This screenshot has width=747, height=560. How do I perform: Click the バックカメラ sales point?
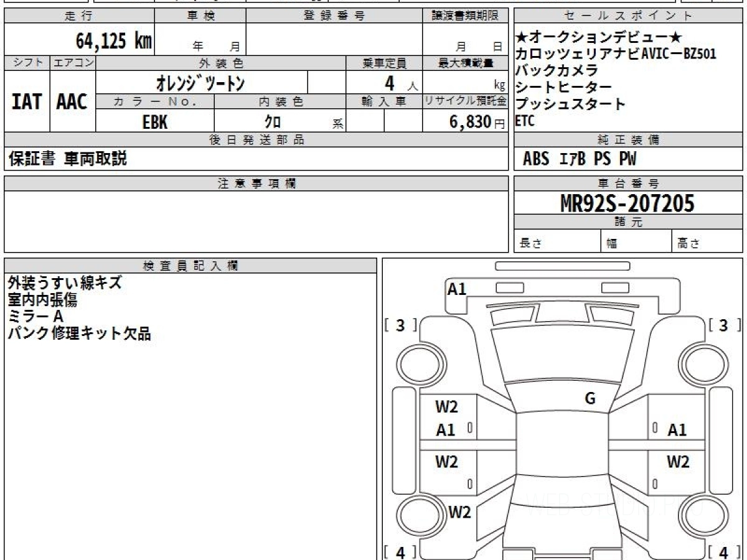[x=557, y=71]
